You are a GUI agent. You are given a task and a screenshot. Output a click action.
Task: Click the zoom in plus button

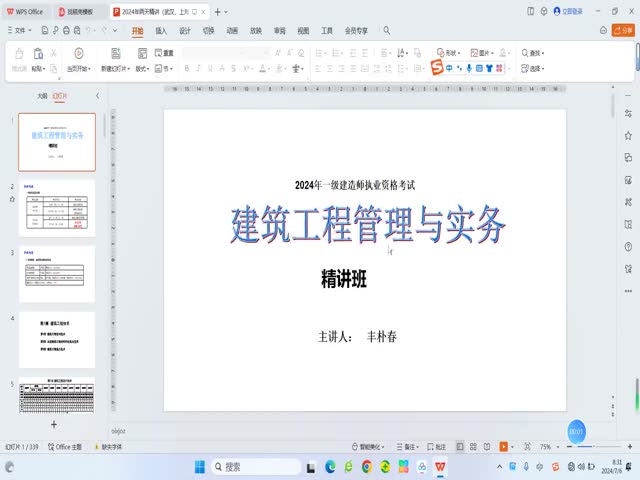click(x=630, y=447)
